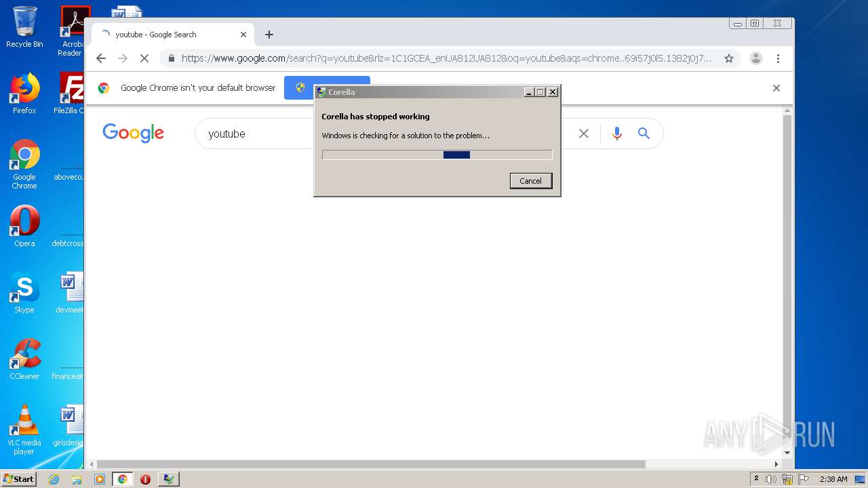The width and height of the screenshot is (868, 488).
Task: Select VLC media player desktop icon
Action: (x=24, y=430)
